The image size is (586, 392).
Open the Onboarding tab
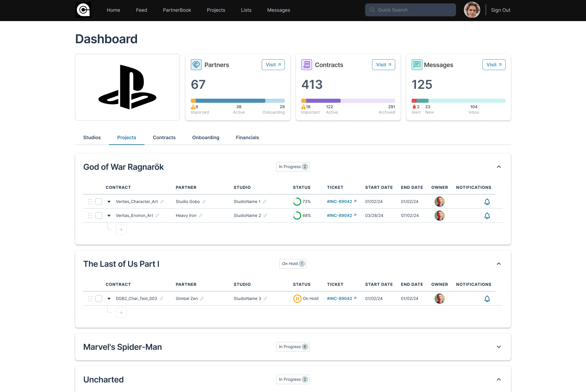coord(206,137)
